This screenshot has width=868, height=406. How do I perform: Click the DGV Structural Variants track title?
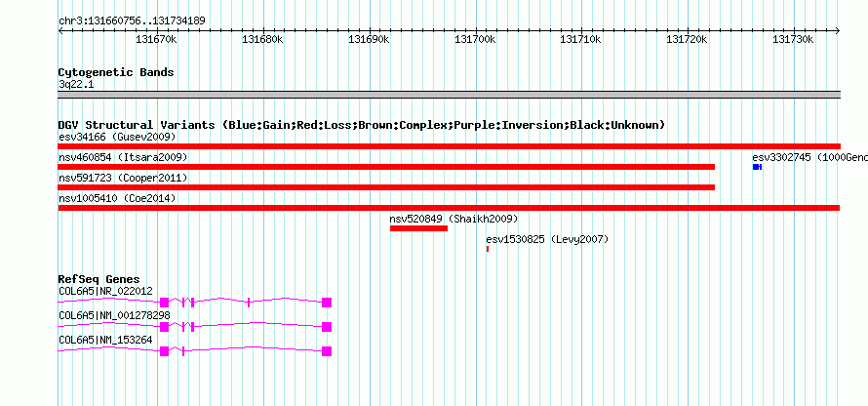[362, 125]
